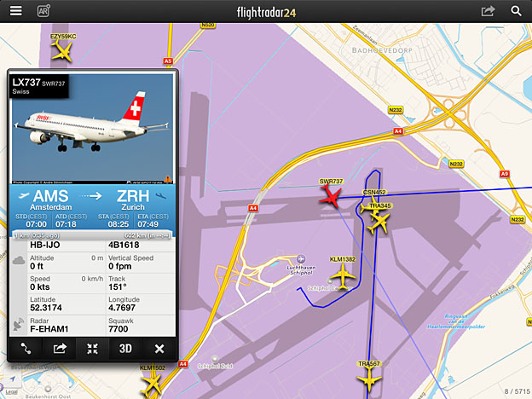Open the hamburger menu in top bar

pyautogui.click(x=15, y=11)
